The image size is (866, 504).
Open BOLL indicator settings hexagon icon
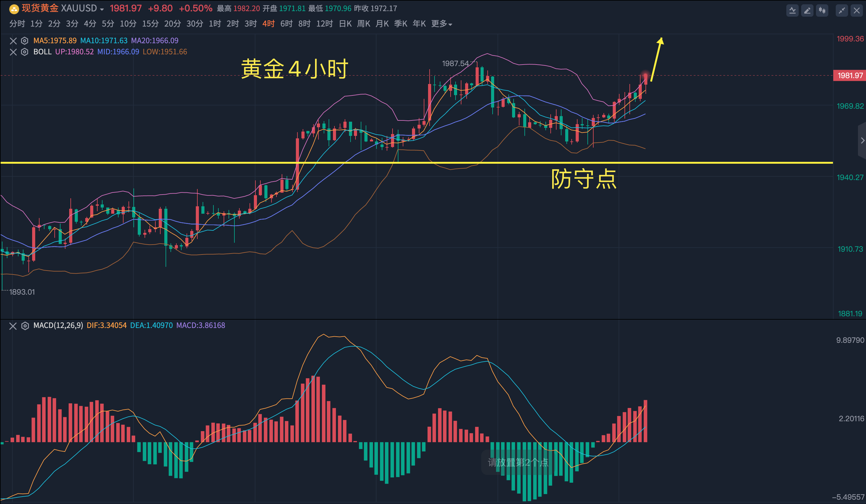tap(24, 52)
